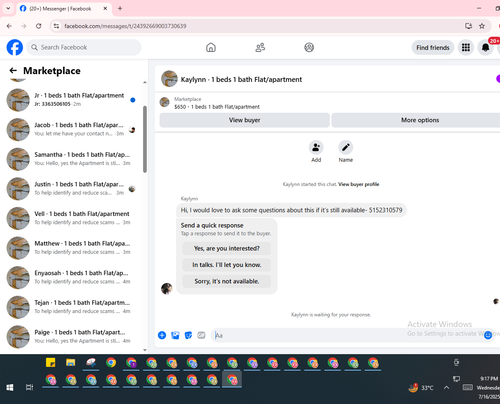500x404 pixels.
Task: Go back using the Marketplace back arrow
Action: pyautogui.click(x=13, y=70)
